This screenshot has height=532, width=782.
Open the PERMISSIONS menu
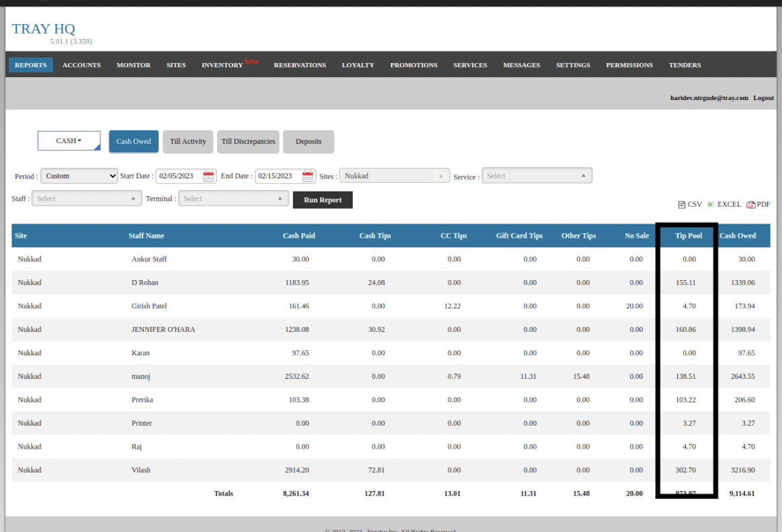click(629, 64)
